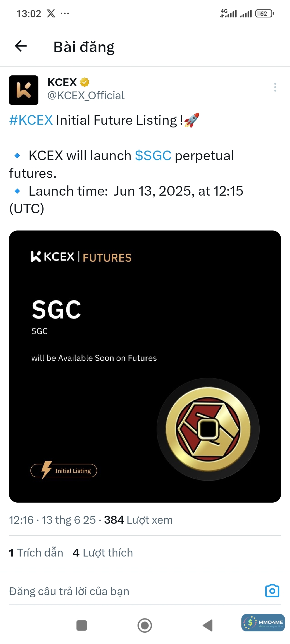Open the $SGC cashtag link
Viewport: 290px width, 644px height.
153,156
